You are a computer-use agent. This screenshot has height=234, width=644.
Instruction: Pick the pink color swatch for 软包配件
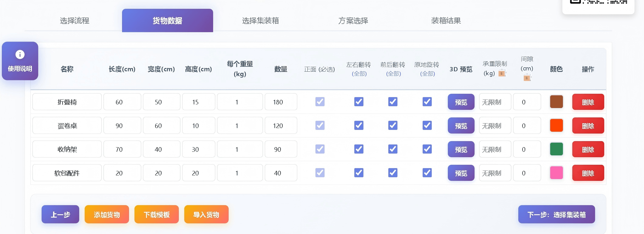point(556,173)
